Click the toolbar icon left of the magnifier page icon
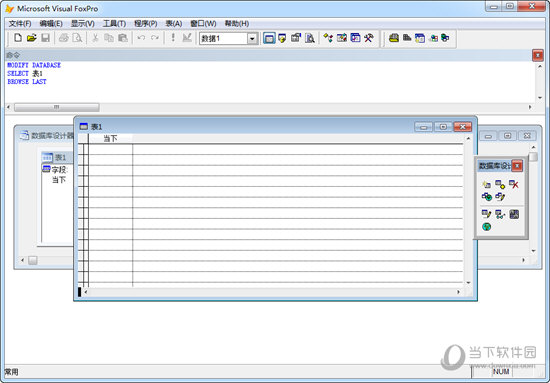Screen dimensions: 550x383 coord(296,38)
